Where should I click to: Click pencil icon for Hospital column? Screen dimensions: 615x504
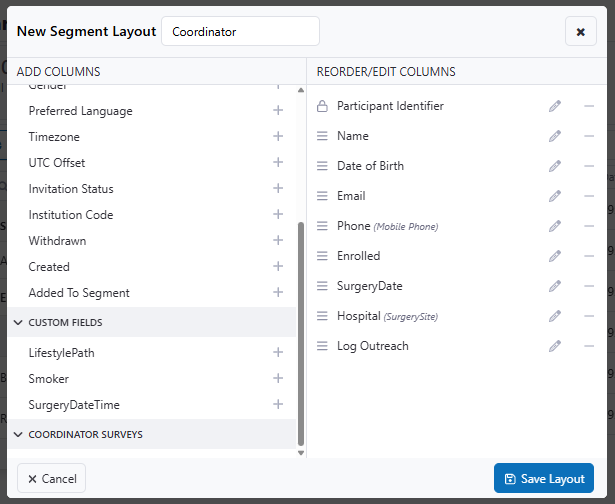click(x=555, y=316)
